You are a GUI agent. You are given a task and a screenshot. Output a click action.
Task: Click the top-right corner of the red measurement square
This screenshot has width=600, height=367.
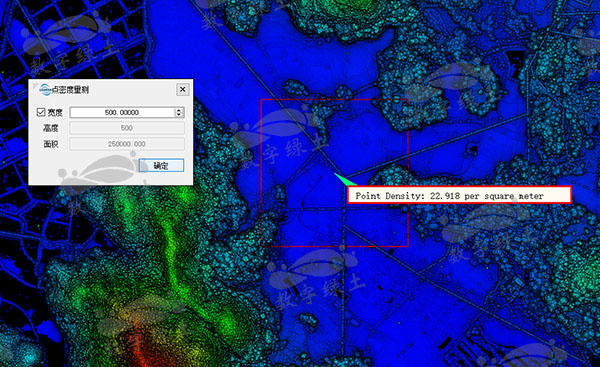pyautogui.click(x=408, y=99)
